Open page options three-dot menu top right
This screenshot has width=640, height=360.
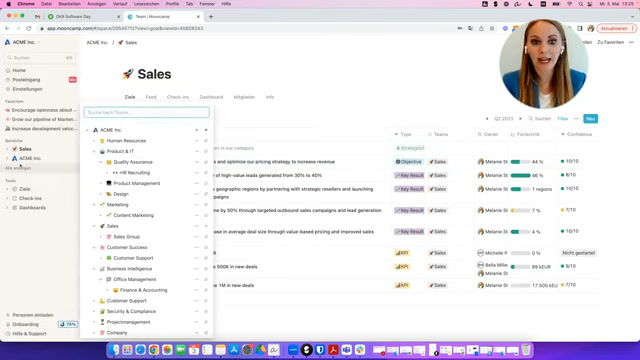pyautogui.click(x=631, y=42)
